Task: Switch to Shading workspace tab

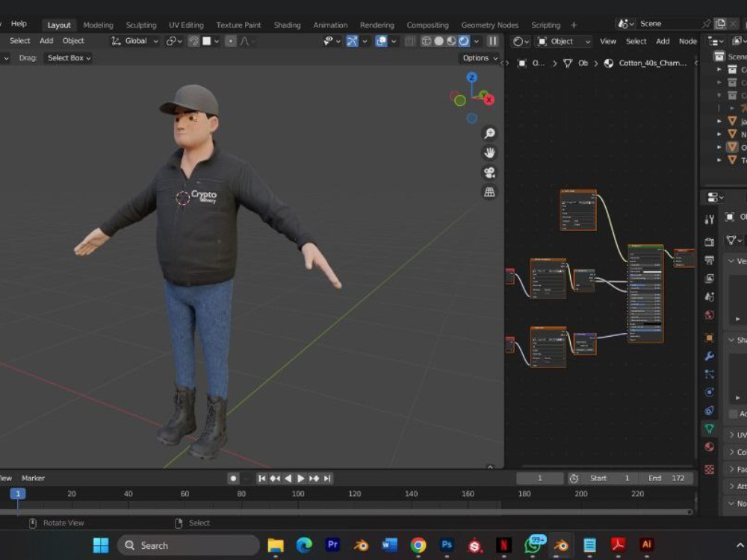Action: [288, 25]
